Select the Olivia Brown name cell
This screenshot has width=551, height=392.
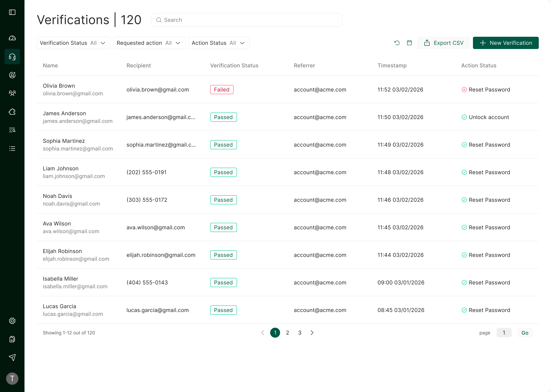coord(73,90)
